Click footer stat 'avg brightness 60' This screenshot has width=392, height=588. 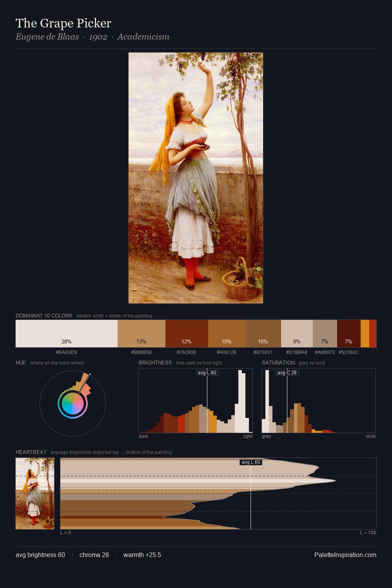click(40, 555)
